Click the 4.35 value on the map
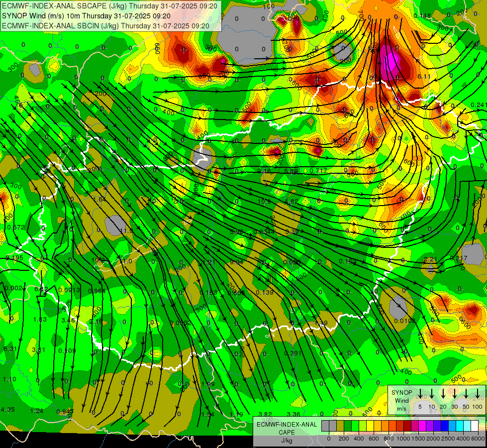The height and width of the screenshot is (448, 487). click(8, 410)
